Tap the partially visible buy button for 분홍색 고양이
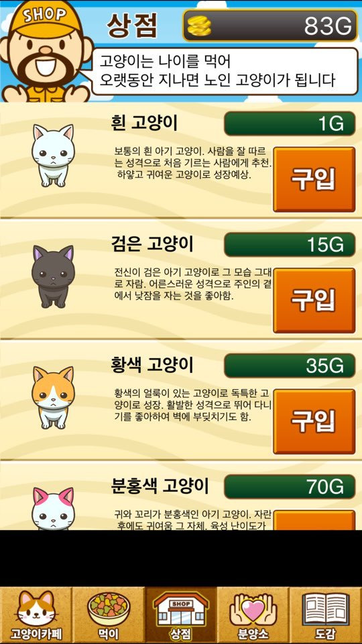Image resolution: width=362 pixels, height=644 pixels. [x=314, y=520]
